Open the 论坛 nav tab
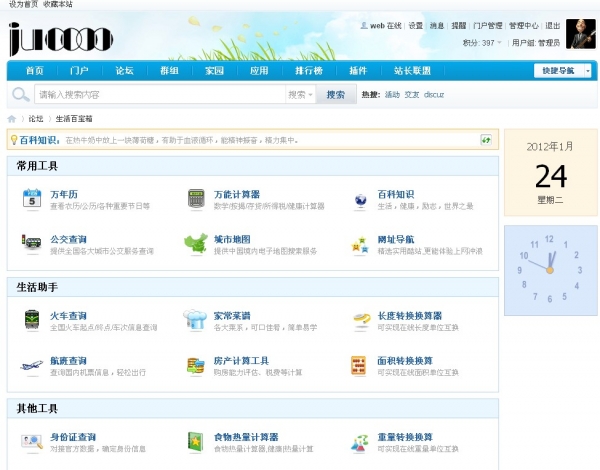Viewport: 600px width, 470px height. [x=124, y=70]
